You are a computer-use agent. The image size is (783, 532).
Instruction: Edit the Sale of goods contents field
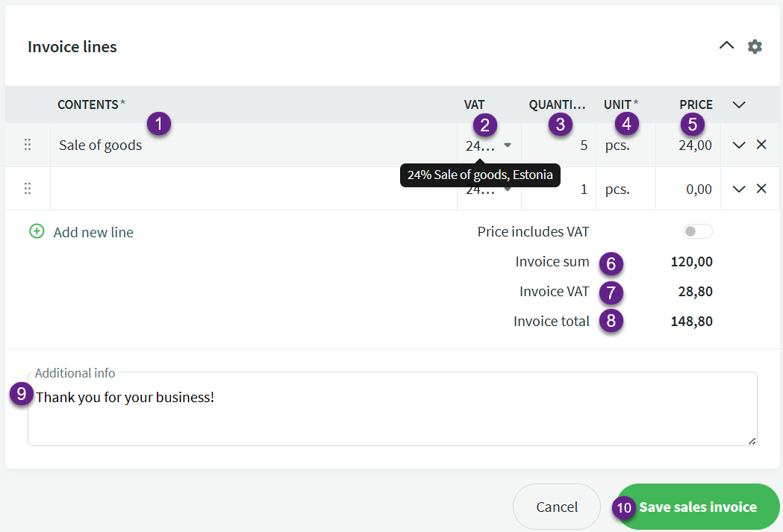pos(254,145)
